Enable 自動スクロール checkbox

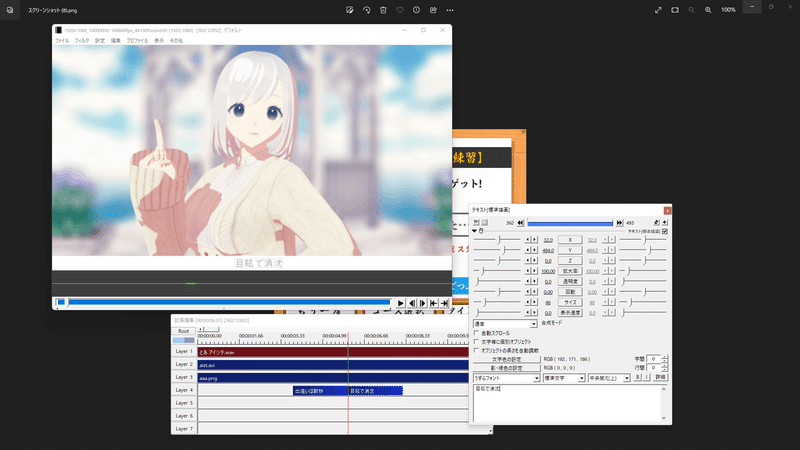click(x=477, y=333)
